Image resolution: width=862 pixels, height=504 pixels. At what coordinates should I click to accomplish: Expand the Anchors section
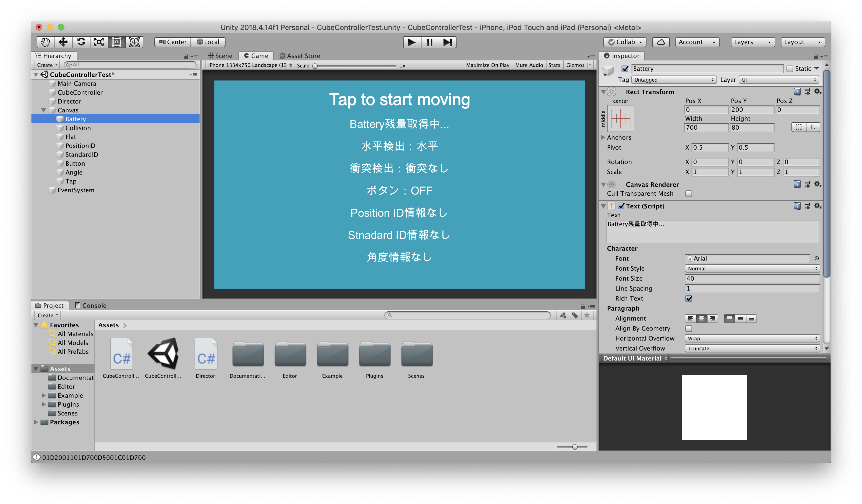coord(603,137)
